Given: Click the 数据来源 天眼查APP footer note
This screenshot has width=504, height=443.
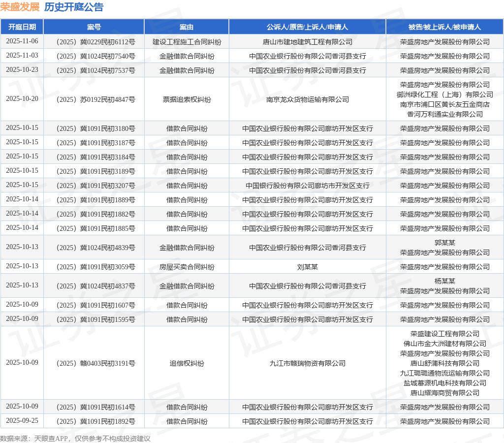Looking at the screenshot, I should [75, 439].
